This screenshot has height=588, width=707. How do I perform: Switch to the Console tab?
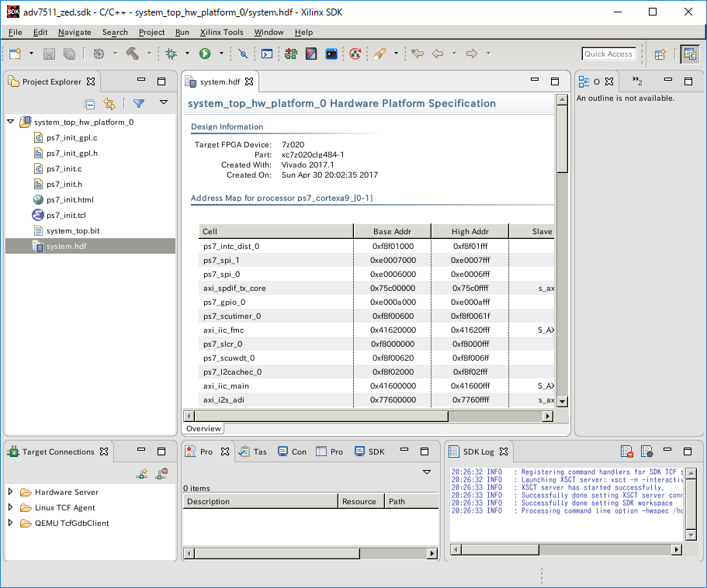(x=292, y=451)
